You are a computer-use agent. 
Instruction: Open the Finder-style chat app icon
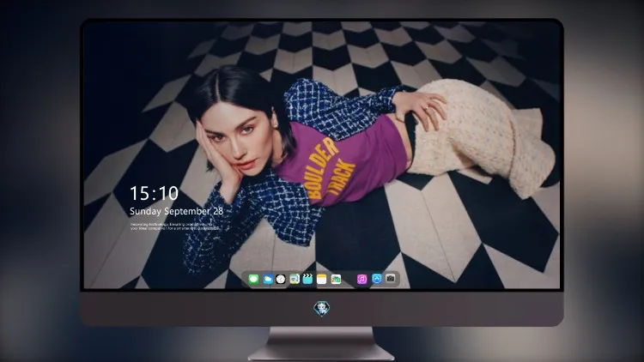point(295,280)
